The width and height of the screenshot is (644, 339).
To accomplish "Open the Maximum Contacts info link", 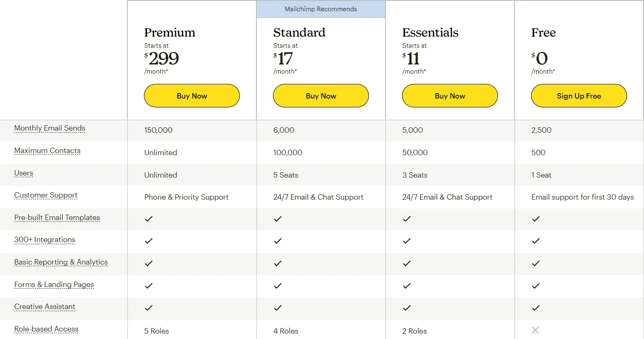I will (x=47, y=151).
